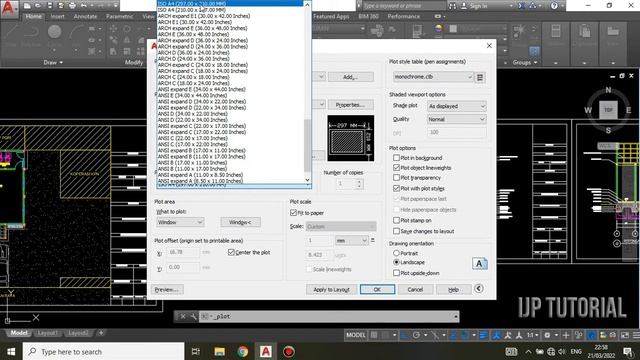The width and height of the screenshot is (640, 360).
Task: Switch to the Home ribbon tab
Action: (x=33, y=16)
